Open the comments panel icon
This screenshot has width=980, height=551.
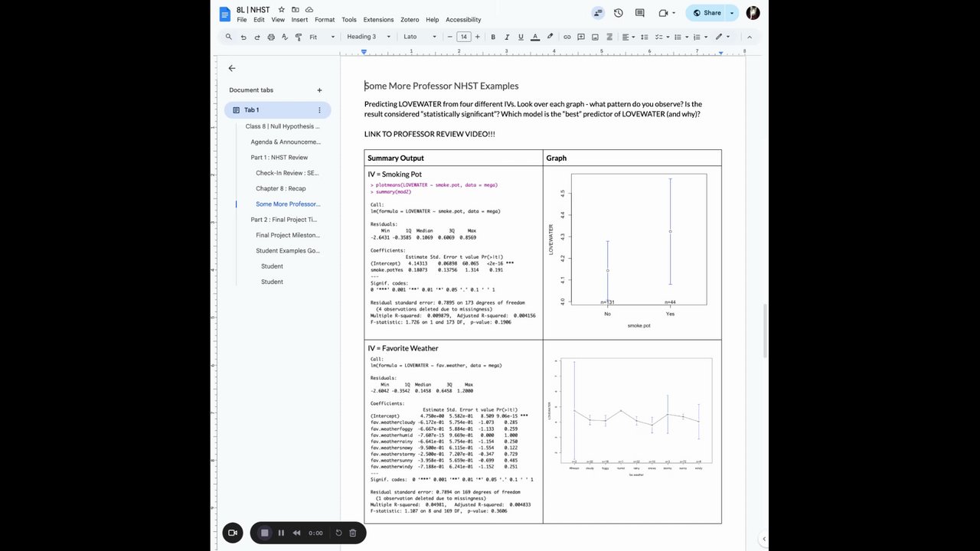tap(640, 13)
